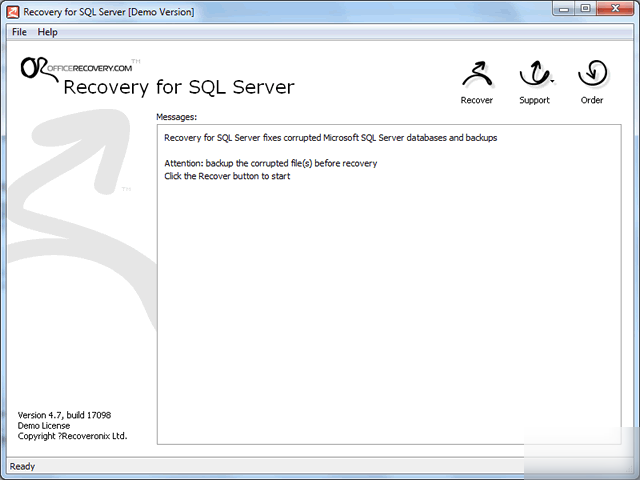Click the 'Version 4.7, build 17098' text
The image size is (640, 480).
point(64,415)
